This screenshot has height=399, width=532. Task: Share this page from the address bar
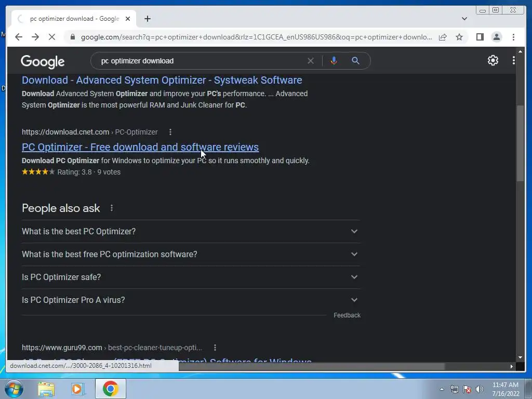[443, 37]
